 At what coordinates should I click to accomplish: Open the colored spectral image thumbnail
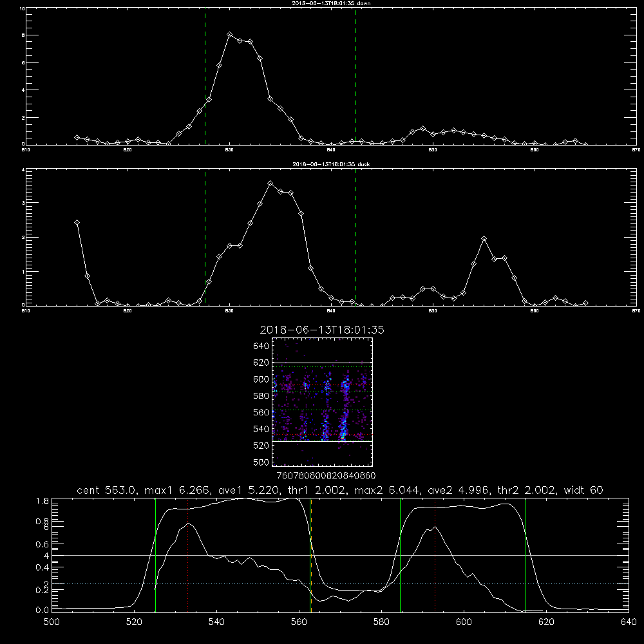click(323, 402)
